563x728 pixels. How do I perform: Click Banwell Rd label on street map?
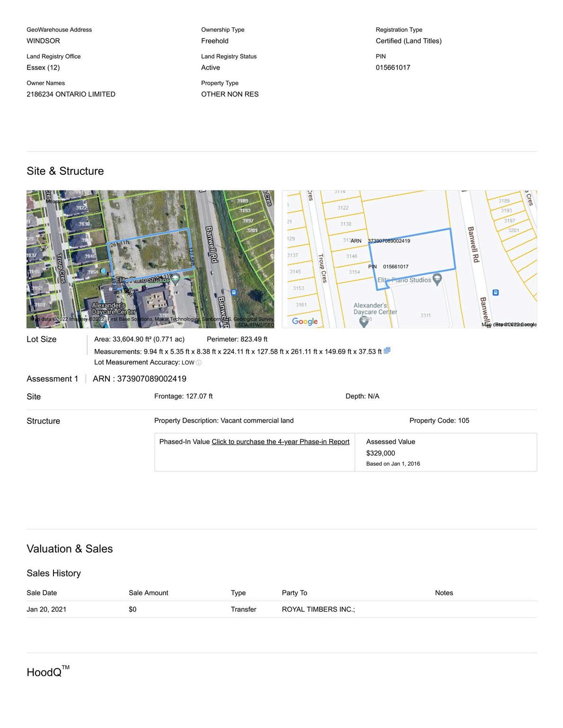474,244
